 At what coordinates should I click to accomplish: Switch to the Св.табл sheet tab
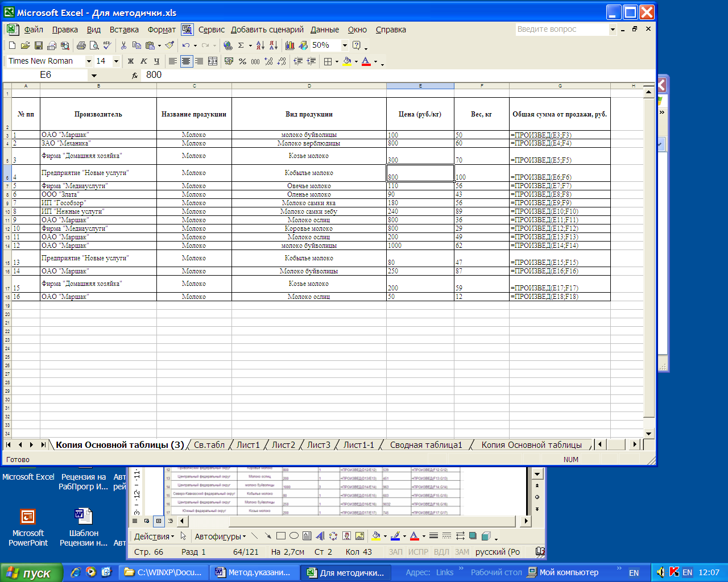point(209,445)
